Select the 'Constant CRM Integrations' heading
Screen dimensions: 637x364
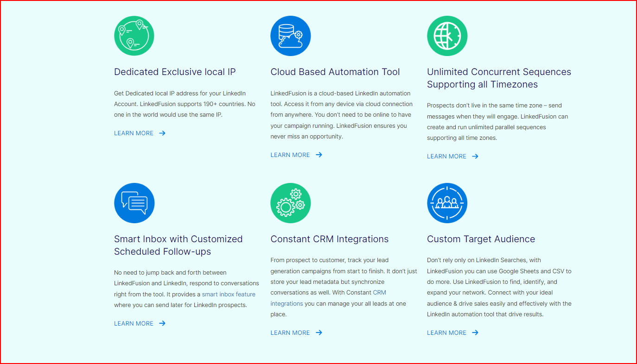330,239
